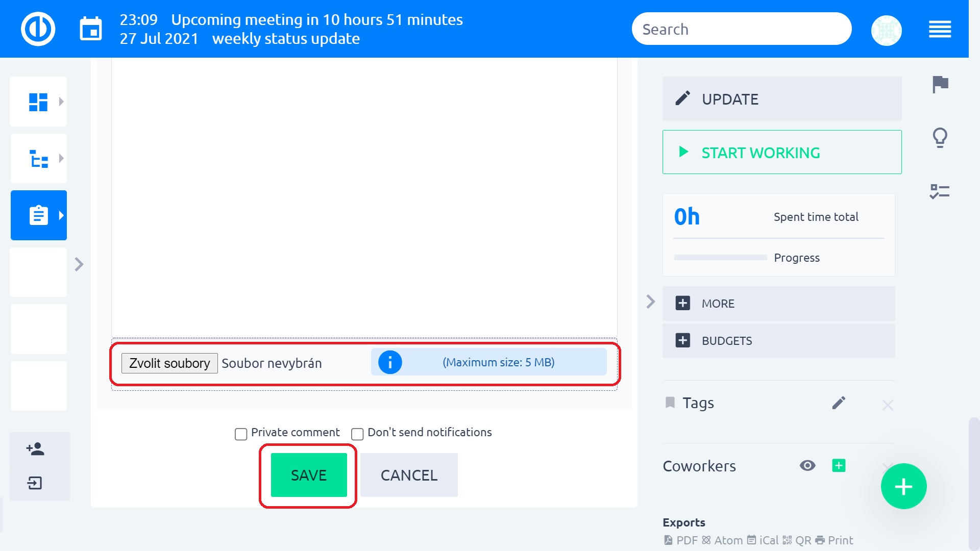980x551 pixels.
Task: Switch to the tasks clipboard tab in sidebar
Action: [x=38, y=215]
